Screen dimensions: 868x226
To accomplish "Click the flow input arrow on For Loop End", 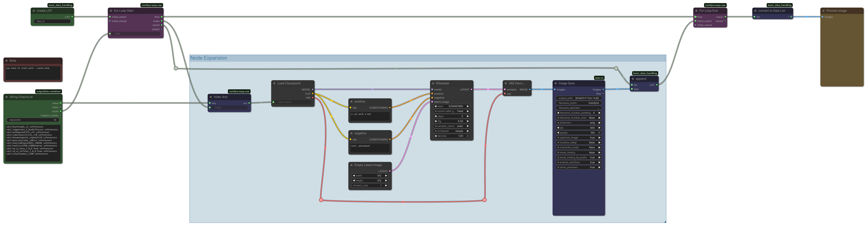I will (696, 17).
